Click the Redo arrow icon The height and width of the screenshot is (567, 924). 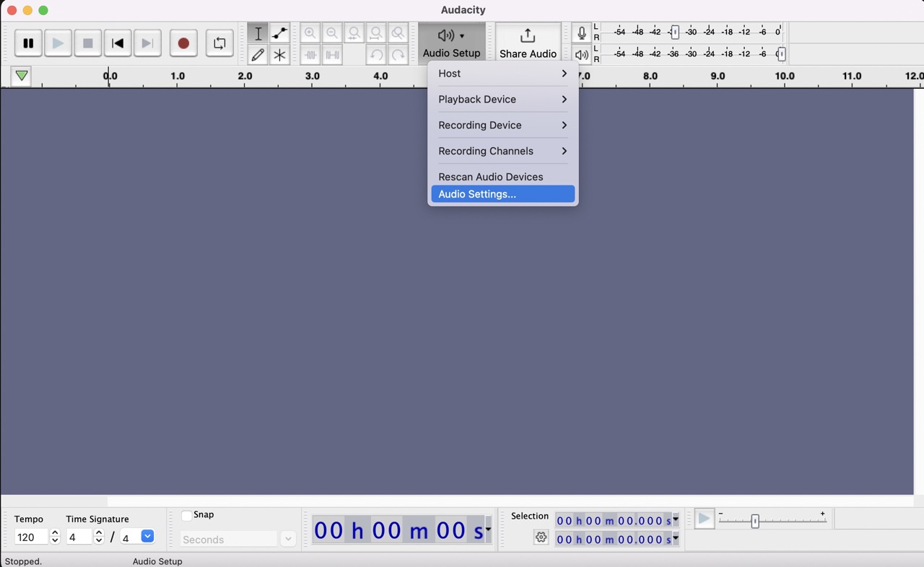[398, 55]
